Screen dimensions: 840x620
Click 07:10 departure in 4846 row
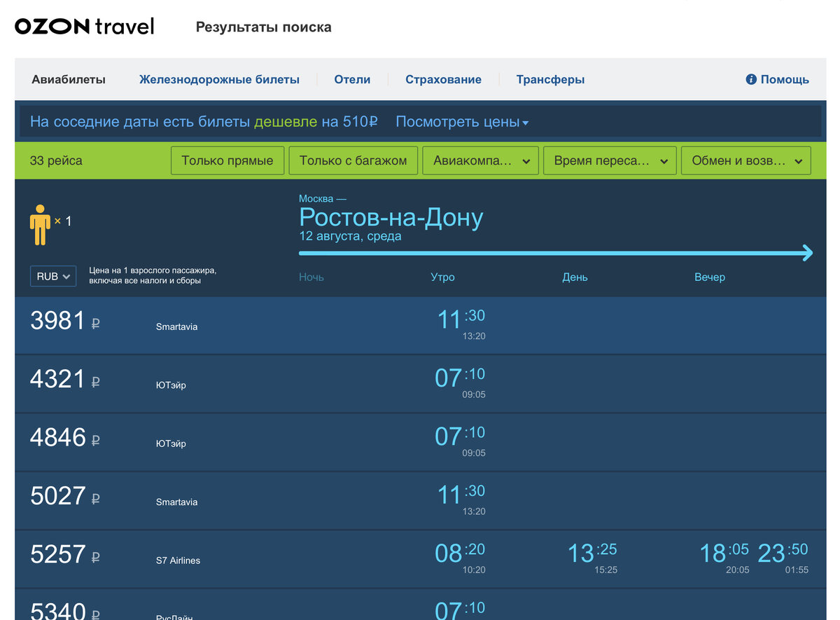(x=460, y=440)
